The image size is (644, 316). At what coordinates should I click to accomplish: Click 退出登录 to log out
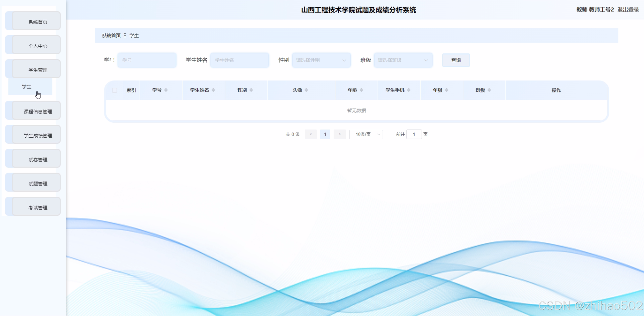(x=628, y=10)
